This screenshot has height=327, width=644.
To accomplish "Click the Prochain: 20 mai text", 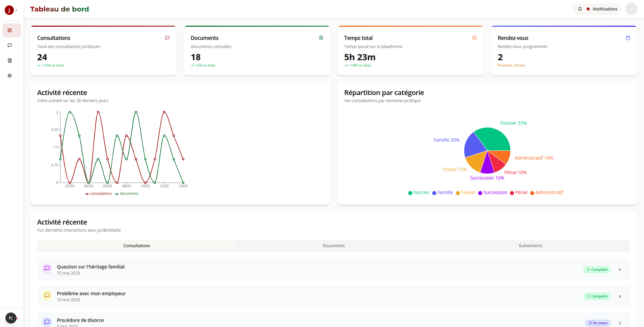I will click(x=511, y=66).
